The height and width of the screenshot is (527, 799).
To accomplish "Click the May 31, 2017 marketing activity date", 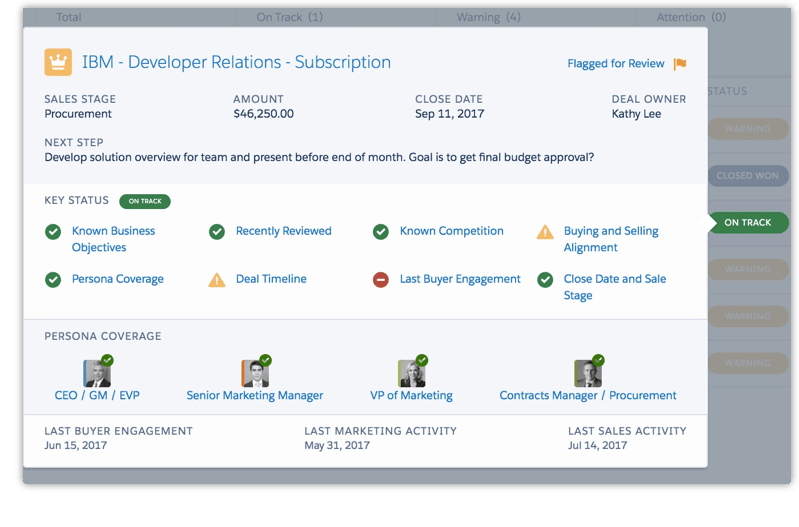I will [x=337, y=445].
